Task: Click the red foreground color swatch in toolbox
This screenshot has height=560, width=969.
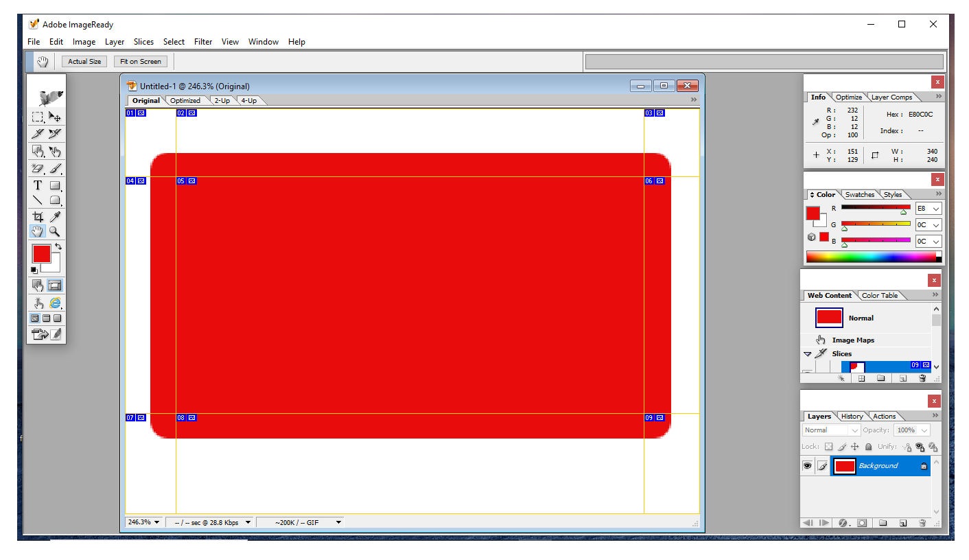Action: pyautogui.click(x=41, y=253)
